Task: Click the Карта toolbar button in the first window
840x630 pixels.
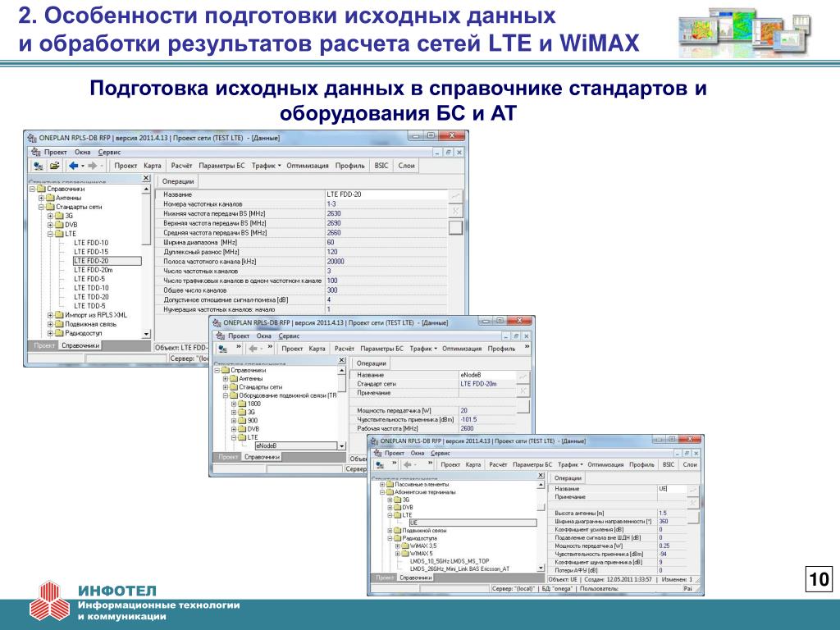Action: pos(152,166)
